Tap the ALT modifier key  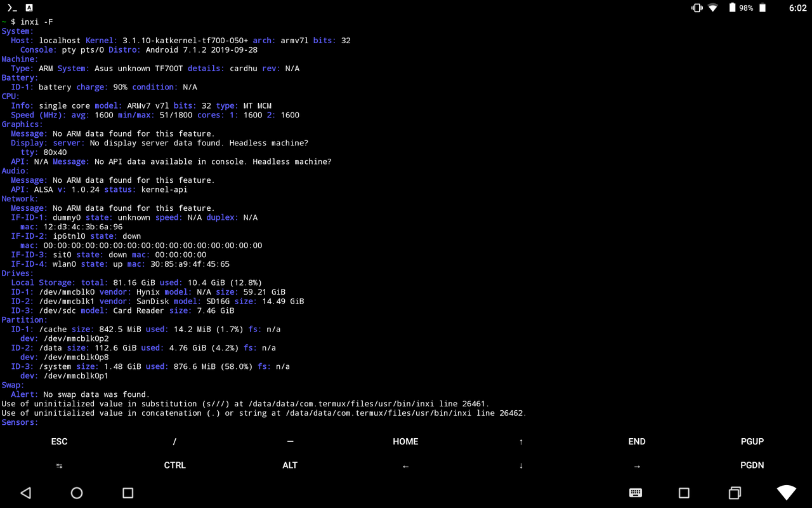coord(290,465)
